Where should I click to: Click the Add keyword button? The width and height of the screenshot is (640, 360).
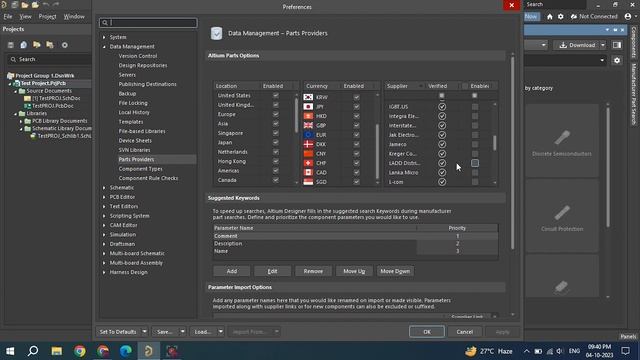coord(231,271)
